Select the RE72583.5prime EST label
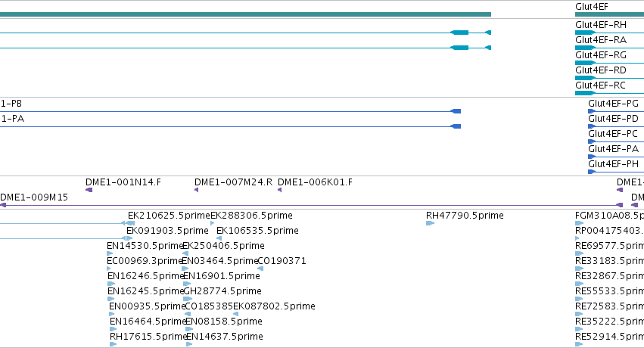Screen dimensions: 644x348 609,306
